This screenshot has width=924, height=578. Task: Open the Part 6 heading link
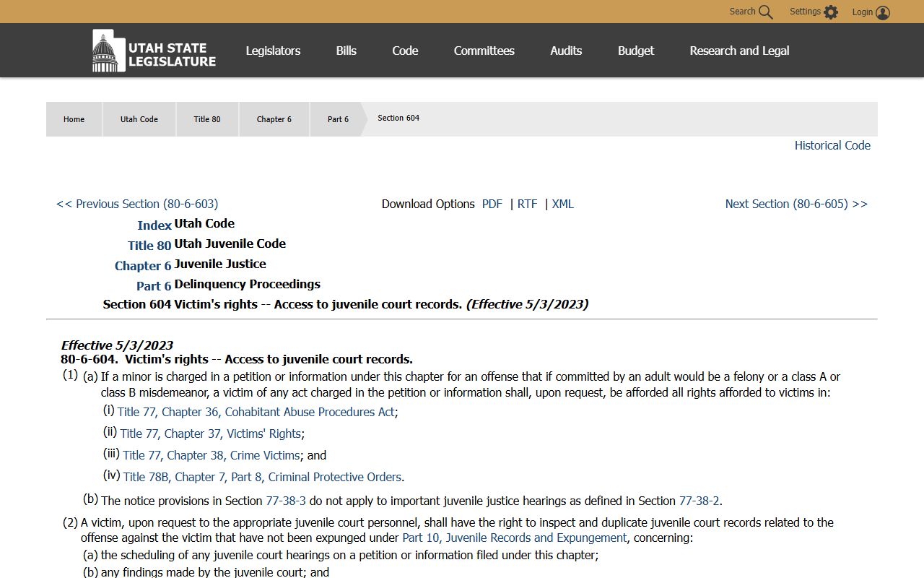coord(154,286)
